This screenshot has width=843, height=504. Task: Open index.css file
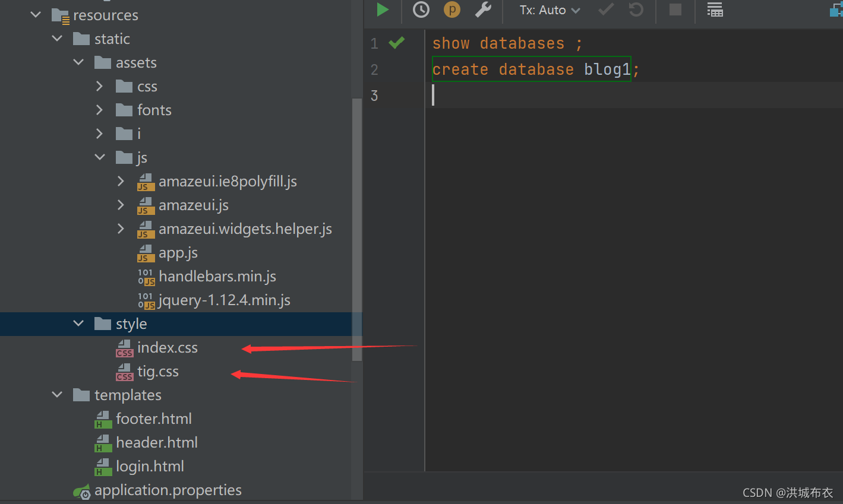tap(168, 347)
